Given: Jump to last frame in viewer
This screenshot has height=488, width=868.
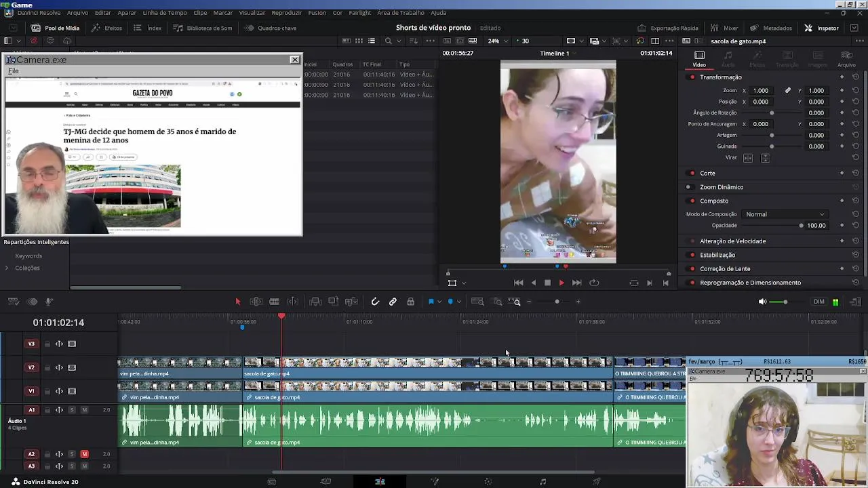Looking at the screenshot, I should point(576,283).
